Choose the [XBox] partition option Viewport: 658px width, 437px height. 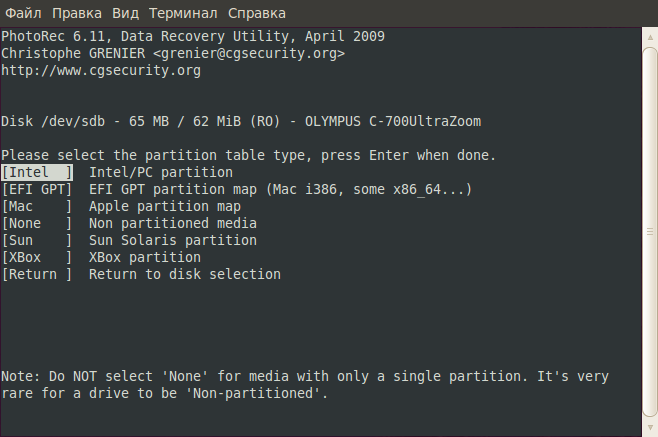37,257
